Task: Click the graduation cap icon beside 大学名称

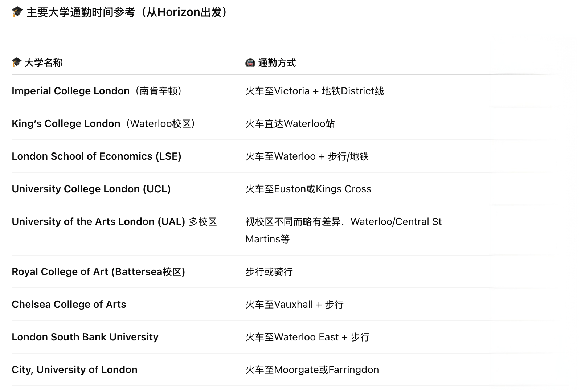Action: [16, 62]
